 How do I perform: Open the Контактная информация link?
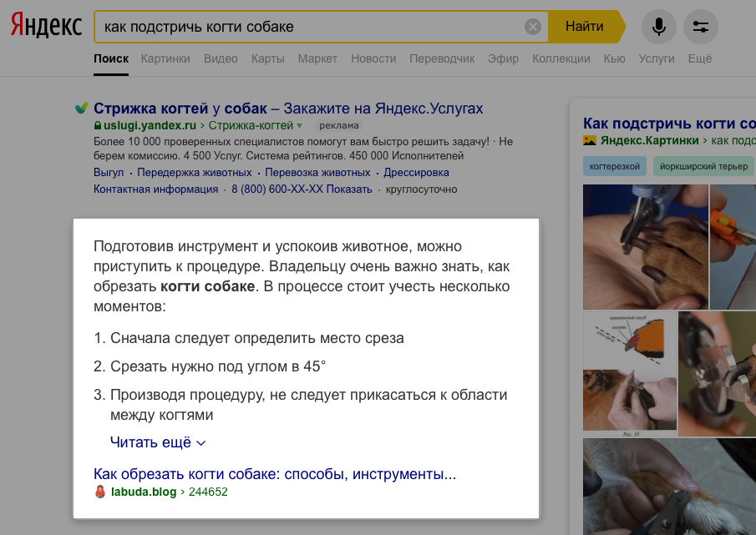coord(155,189)
